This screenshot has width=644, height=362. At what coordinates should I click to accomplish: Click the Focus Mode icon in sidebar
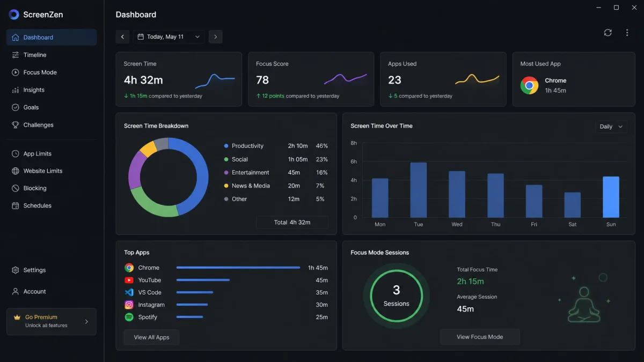(x=15, y=72)
